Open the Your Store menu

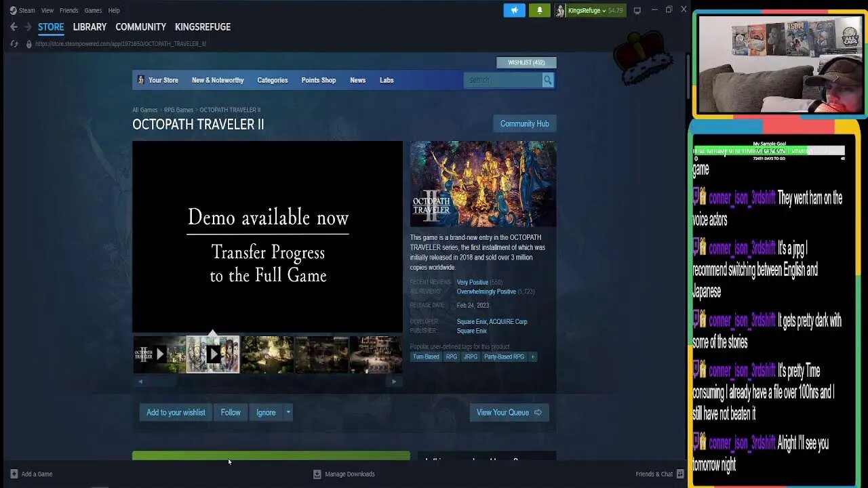tap(163, 80)
